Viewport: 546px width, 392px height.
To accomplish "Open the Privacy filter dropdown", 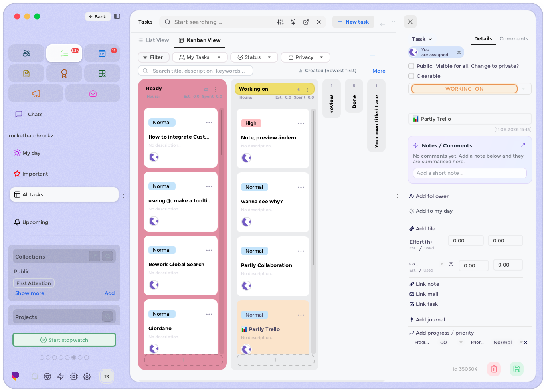I will point(305,57).
